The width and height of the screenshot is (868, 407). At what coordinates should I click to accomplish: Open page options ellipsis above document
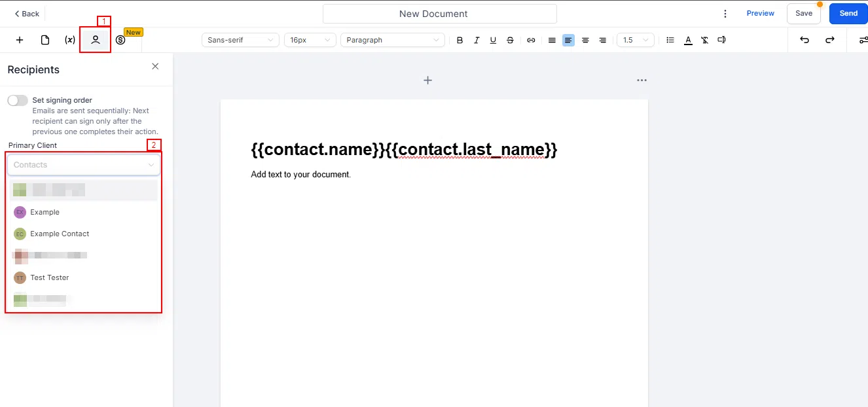[642, 80]
